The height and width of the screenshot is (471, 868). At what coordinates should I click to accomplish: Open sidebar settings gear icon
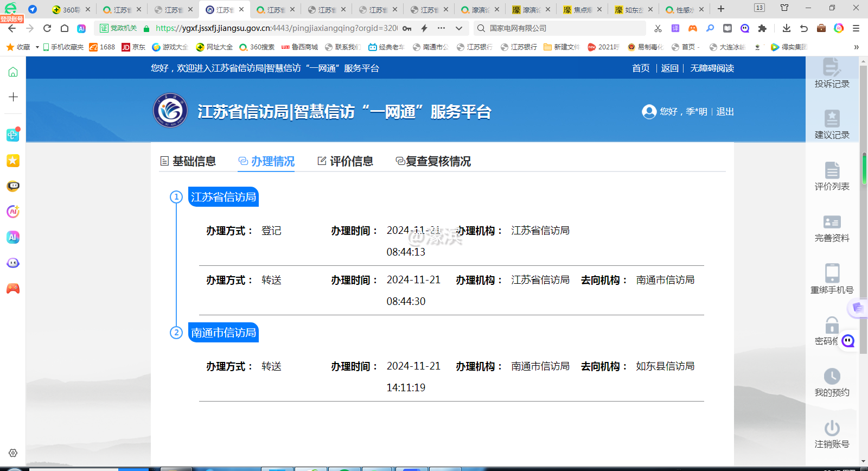click(13, 453)
